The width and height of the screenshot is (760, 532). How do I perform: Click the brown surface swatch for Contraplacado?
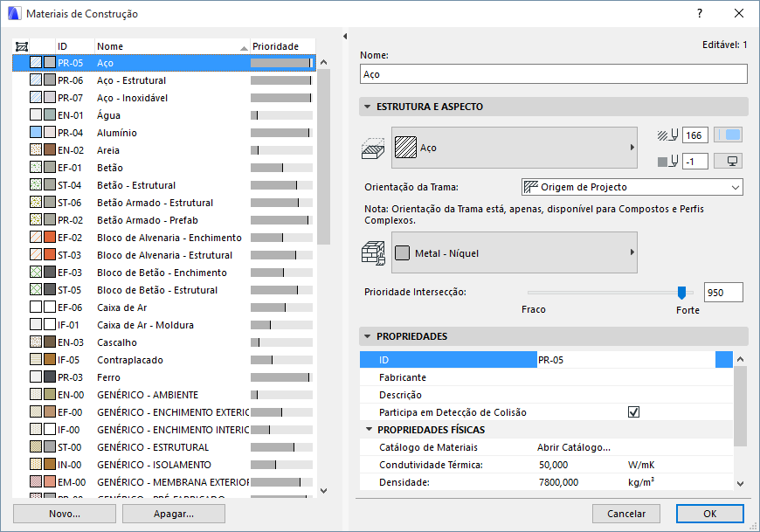[50, 359]
